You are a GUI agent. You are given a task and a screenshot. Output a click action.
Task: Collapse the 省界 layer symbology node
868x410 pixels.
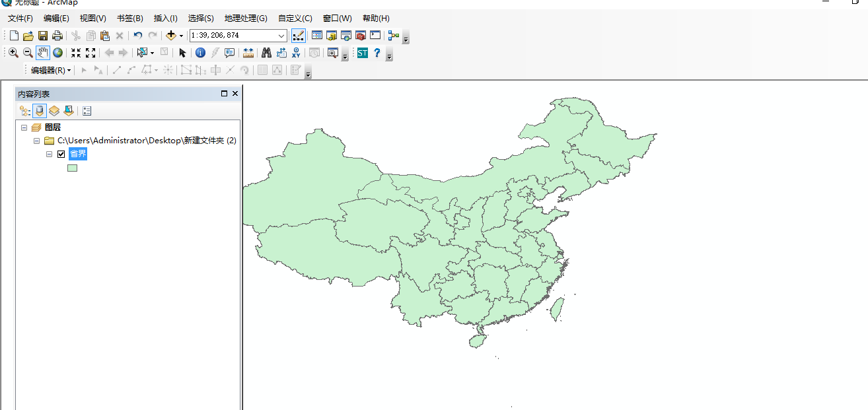point(49,154)
